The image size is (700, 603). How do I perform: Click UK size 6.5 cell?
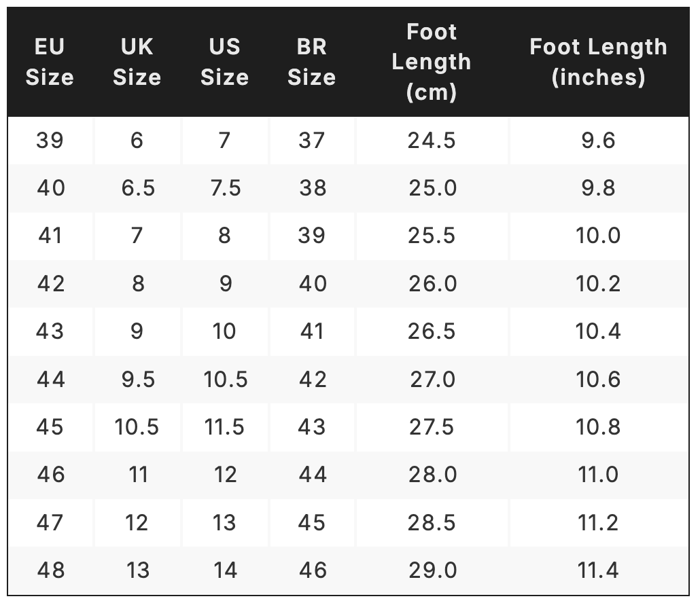tap(138, 188)
